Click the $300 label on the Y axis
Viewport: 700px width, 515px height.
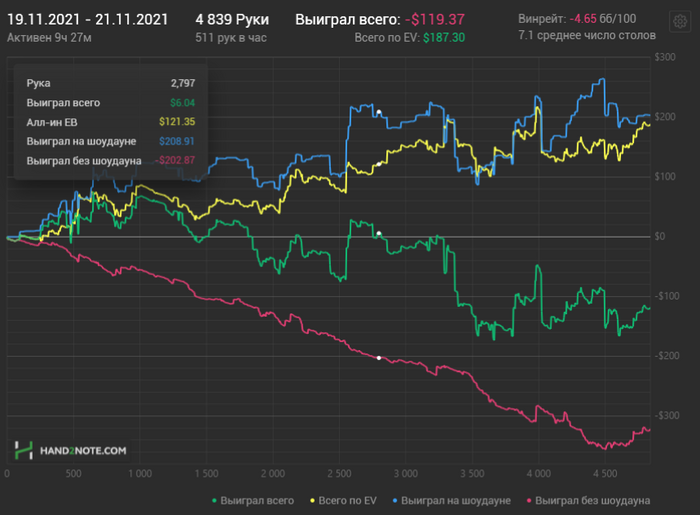pyautogui.click(x=665, y=57)
